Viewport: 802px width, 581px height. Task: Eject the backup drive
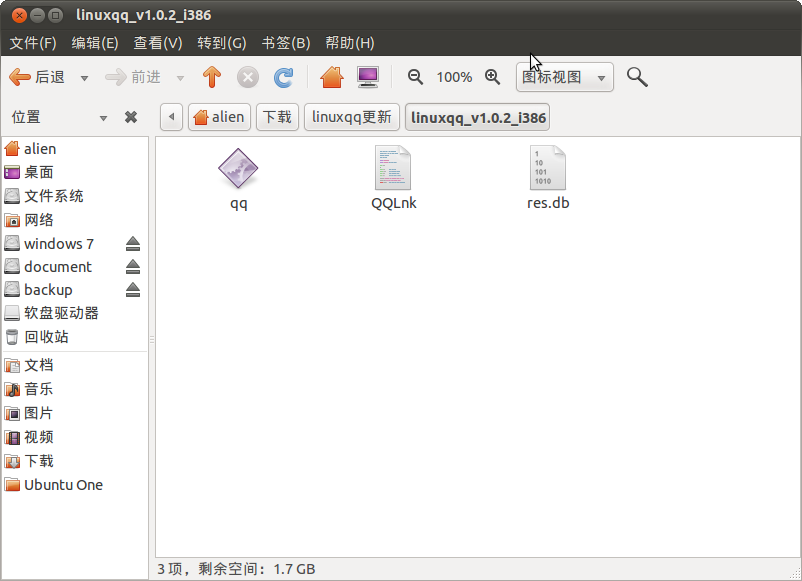pyautogui.click(x=133, y=290)
